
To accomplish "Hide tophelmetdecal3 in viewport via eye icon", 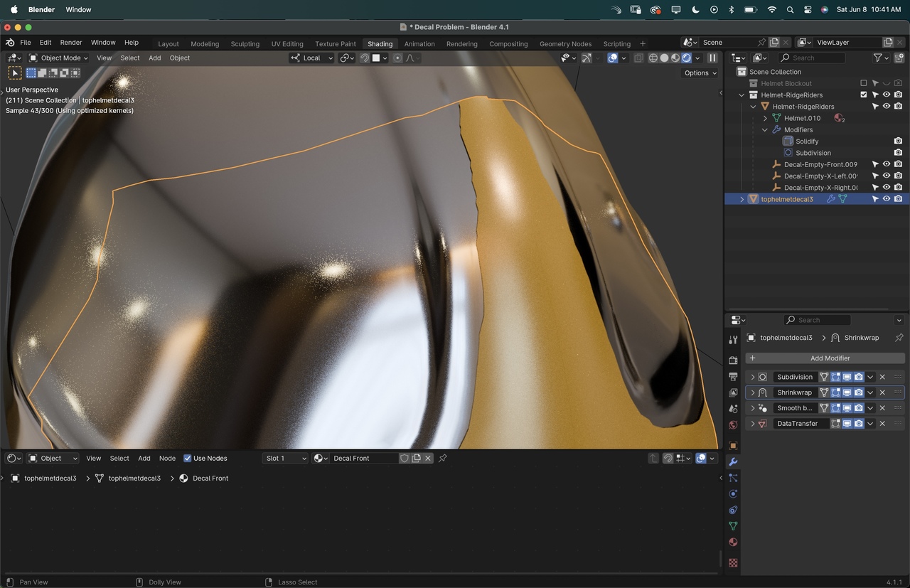I will pyautogui.click(x=887, y=199).
